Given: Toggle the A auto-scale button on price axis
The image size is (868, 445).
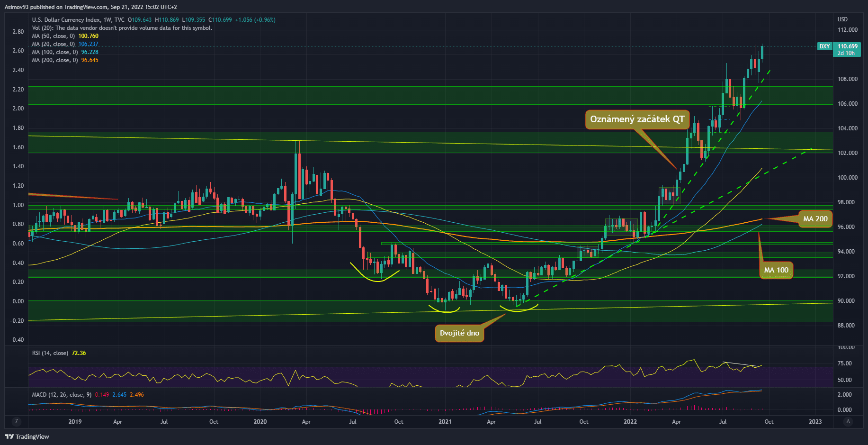Looking at the screenshot, I should (848, 421).
